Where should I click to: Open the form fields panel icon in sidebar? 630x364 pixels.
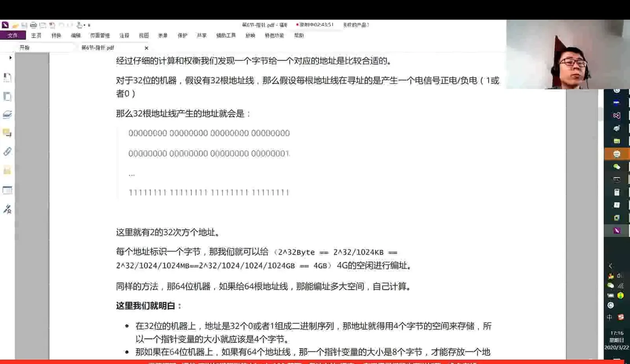[7, 190]
